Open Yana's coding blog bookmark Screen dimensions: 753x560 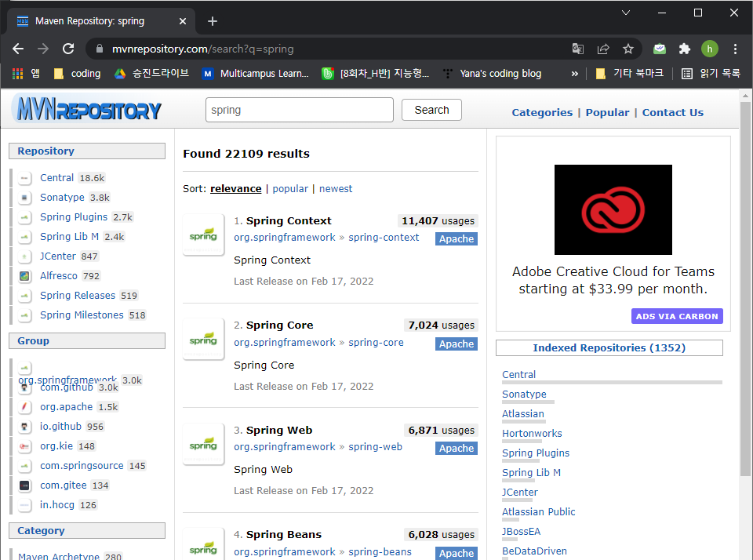[x=493, y=74]
